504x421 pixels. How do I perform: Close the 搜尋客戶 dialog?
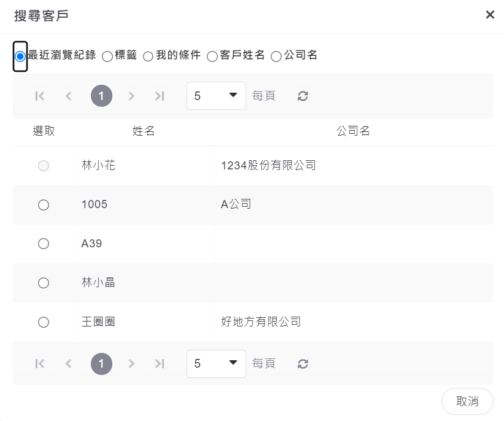pos(490,15)
